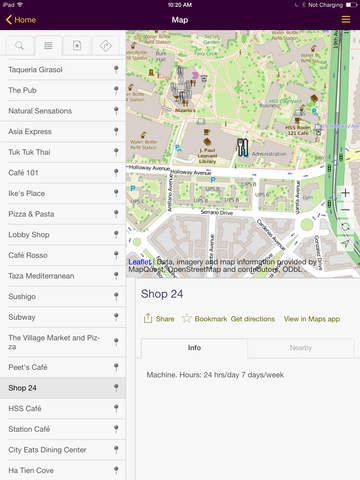Image resolution: width=360 pixels, height=480 pixels.
Task: Zoom out the map with minus
Action: [346, 210]
